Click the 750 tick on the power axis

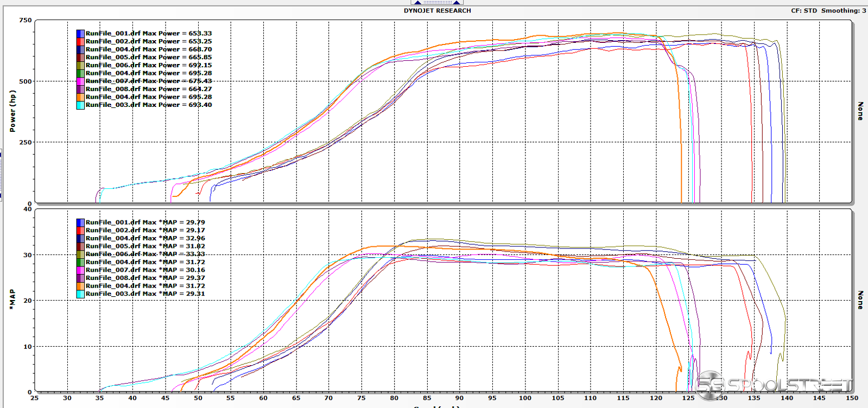click(26, 20)
